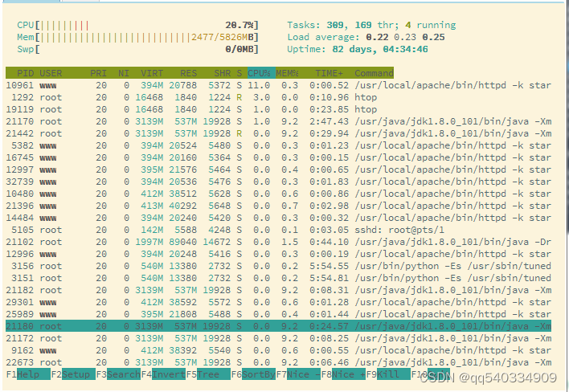Click the Load average readout
This screenshot has width=569, height=392.
pos(366,37)
